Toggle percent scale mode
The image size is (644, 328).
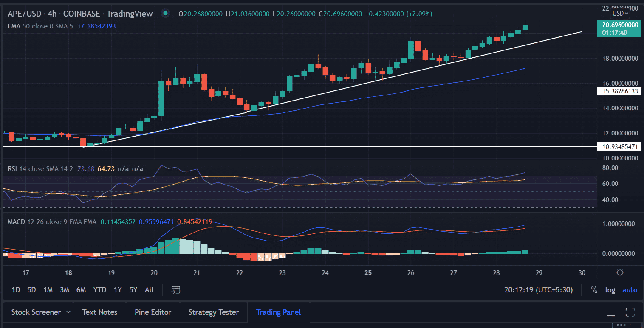coord(593,290)
